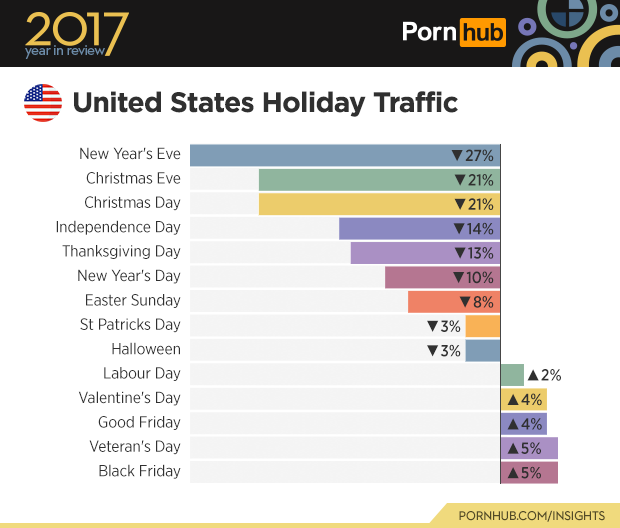Click the down arrow in the St Patricks Day row

tap(433, 326)
